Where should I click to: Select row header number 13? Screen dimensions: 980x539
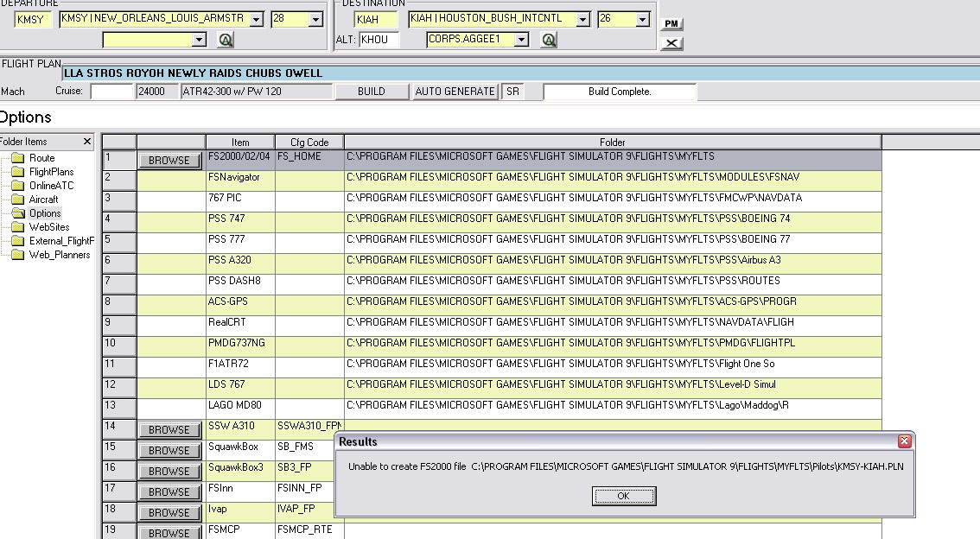(119, 409)
